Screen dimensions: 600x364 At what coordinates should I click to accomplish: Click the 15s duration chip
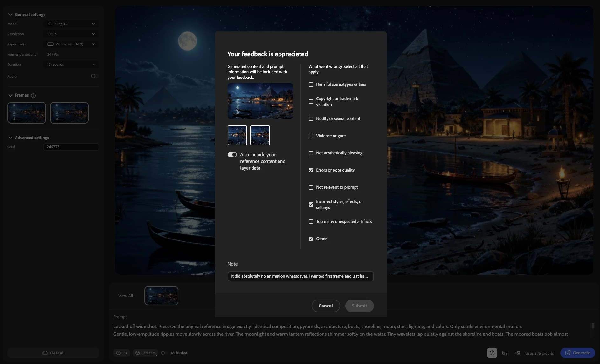(122, 353)
